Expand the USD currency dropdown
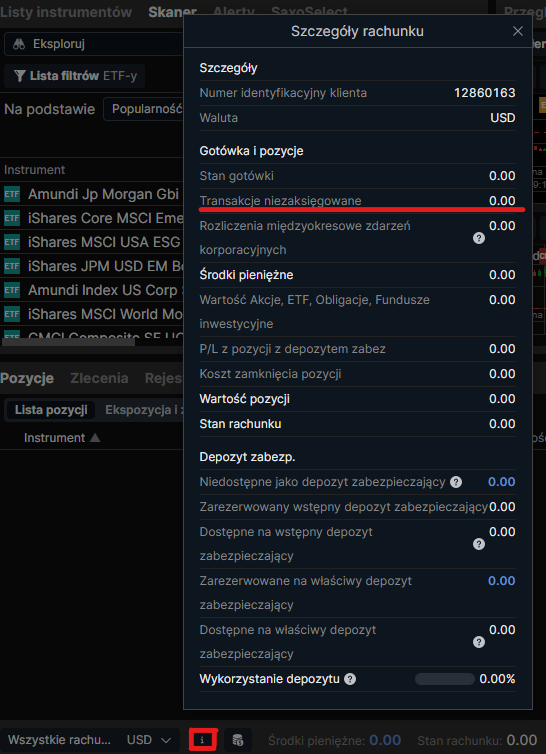 (149, 740)
